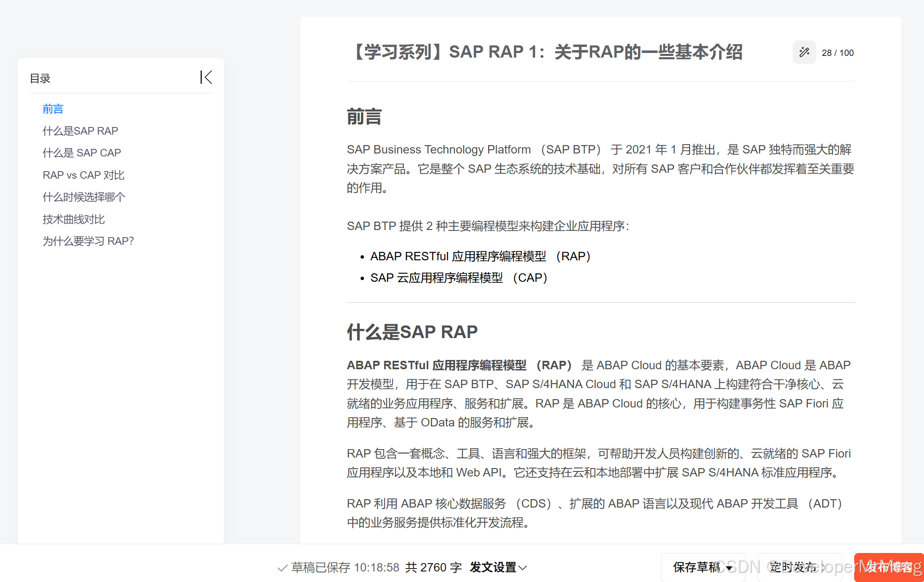Click the ABAP RESTful bullet list item
Image resolution: width=924 pixels, height=582 pixels.
pyautogui.click(x=480, y=256)
